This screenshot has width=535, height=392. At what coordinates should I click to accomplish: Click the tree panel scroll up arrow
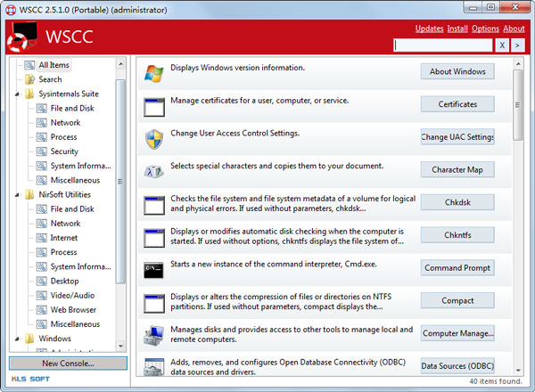(x=120, y=64)
